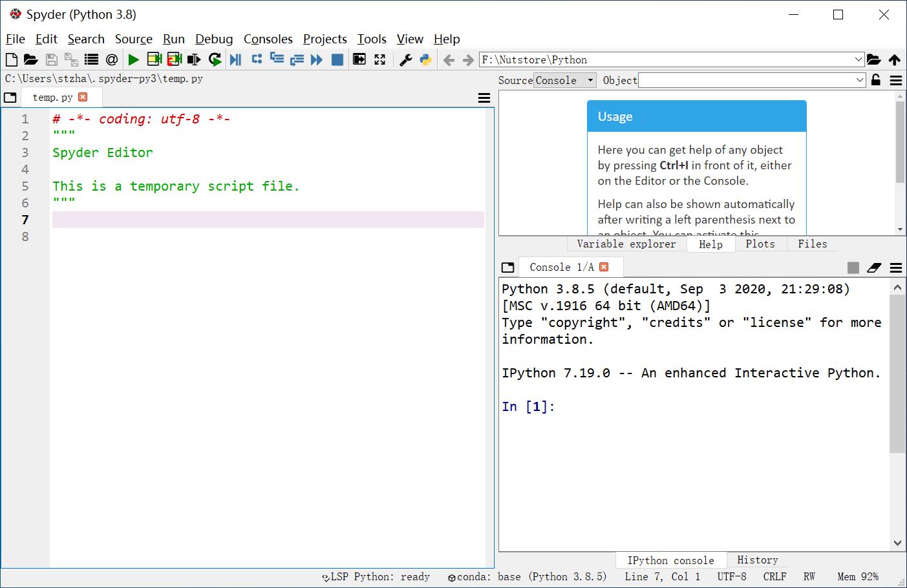The image size is (907, 588).
Task: Open the Source Console dropdown
Action: point(564,80)
